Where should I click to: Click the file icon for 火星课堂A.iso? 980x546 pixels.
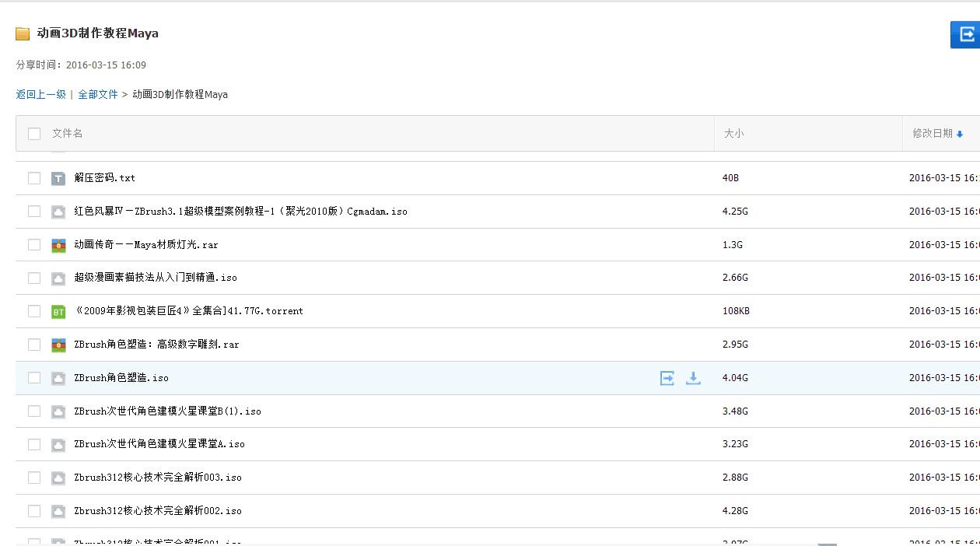point(58,445)
